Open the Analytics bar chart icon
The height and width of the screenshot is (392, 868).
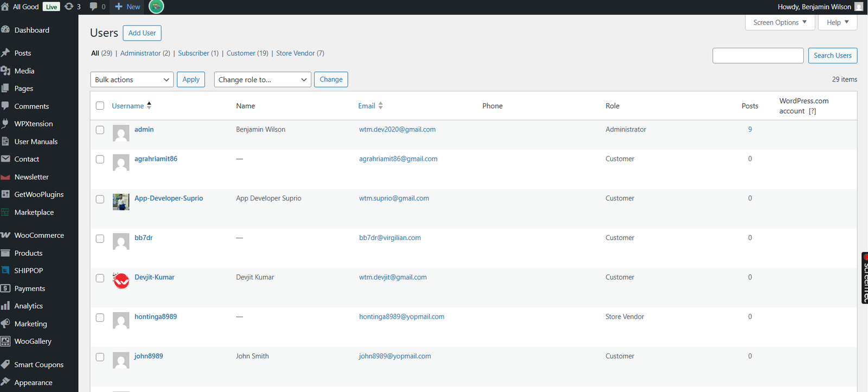(5, 306)
